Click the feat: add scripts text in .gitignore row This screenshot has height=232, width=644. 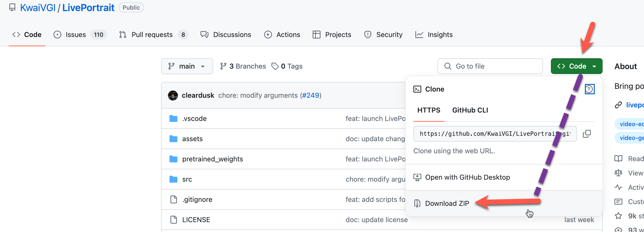[375, 200]
